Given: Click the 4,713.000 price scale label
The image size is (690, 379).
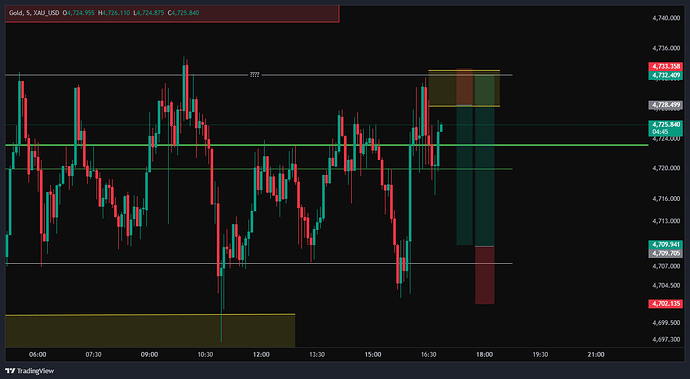Looking at the screenshot, I should 666,221.
